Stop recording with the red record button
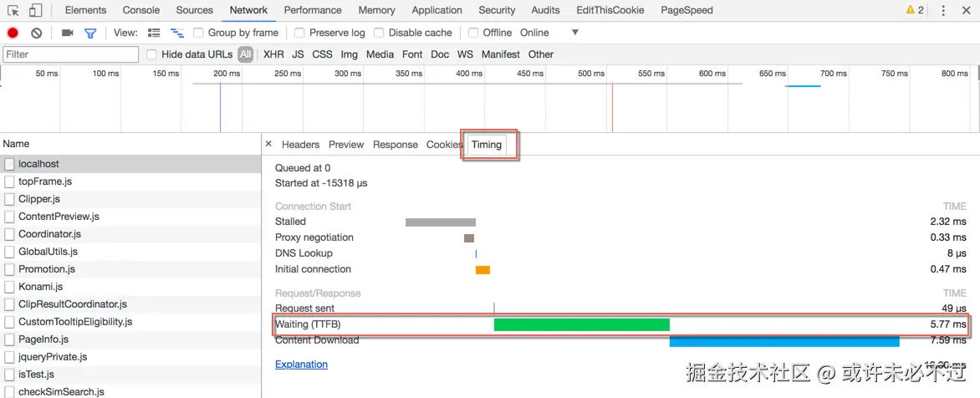 point(13,33)
